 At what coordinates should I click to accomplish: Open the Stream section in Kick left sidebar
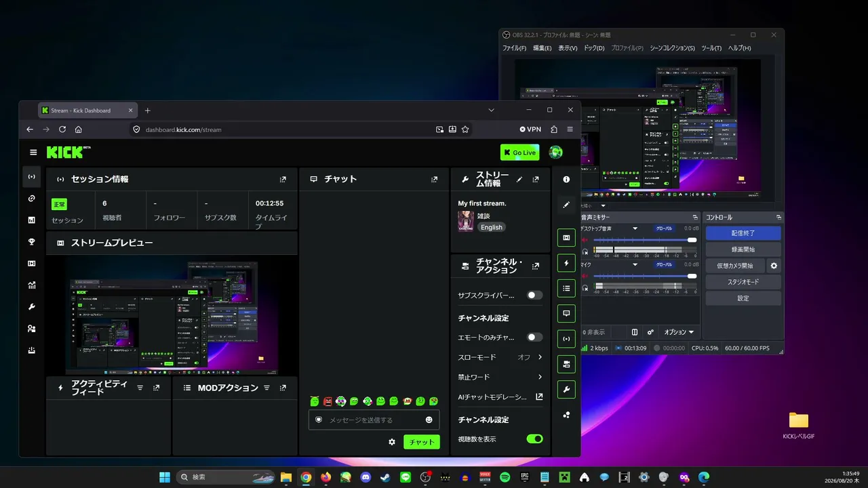(x=31, y=177)
